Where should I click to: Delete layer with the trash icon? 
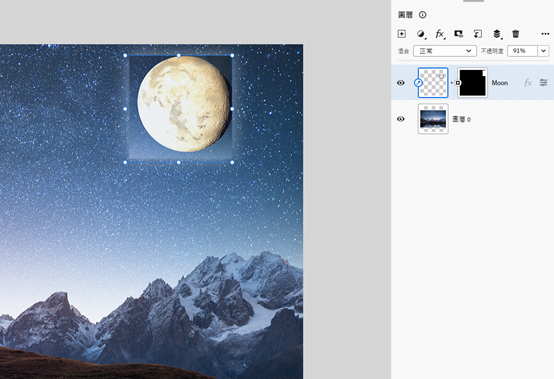(x=516, y=34)
